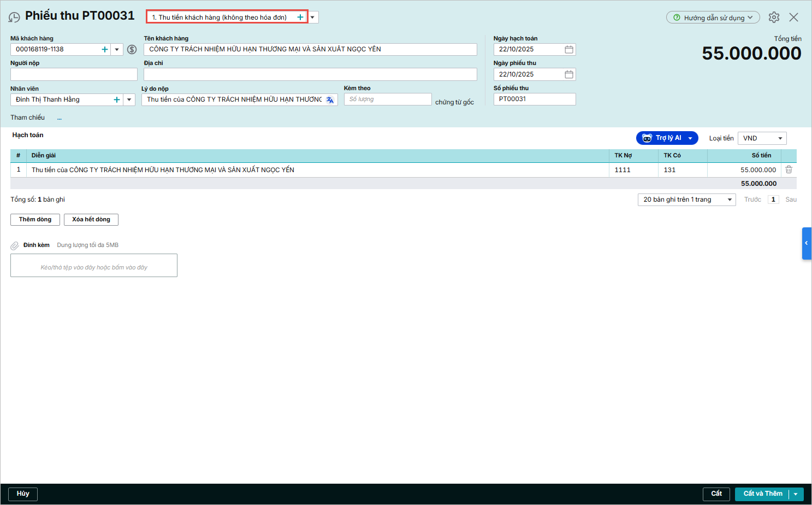The image size is (812, 505).
Task: Click the Người nộp input field
Action: 74,74
